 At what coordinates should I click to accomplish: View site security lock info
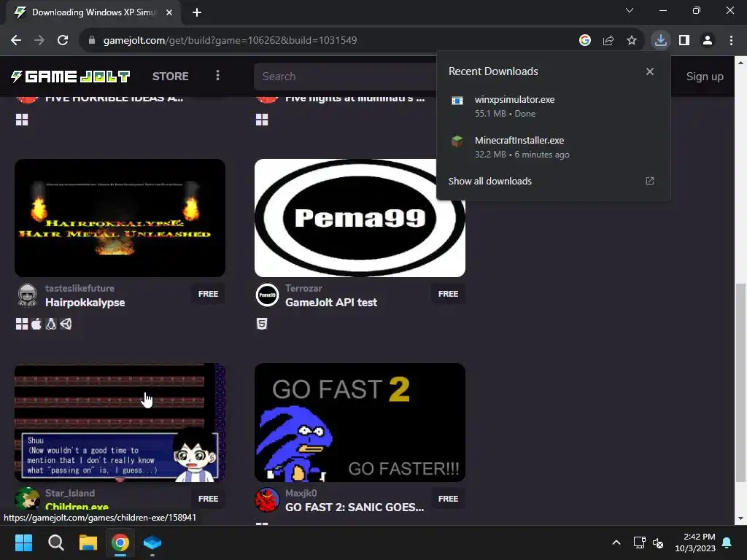(x=92, y=40)
